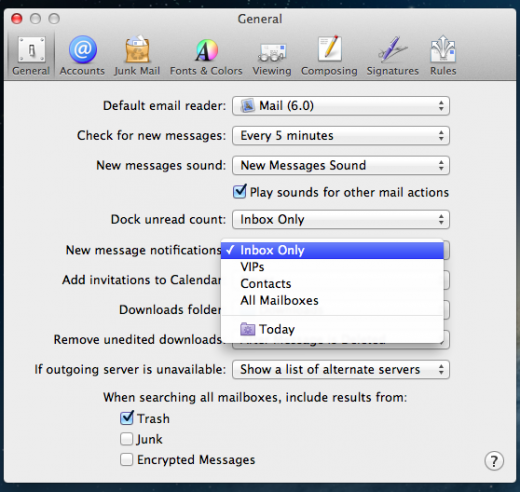
Task: Click the Remove unedited downloads label
Action: click(x=138, y=339)
